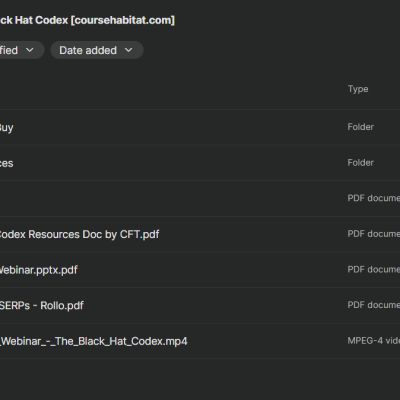Select the folder row ending in 'ces'
This screenshot has width=400, height=400.
tap(200, 163)
